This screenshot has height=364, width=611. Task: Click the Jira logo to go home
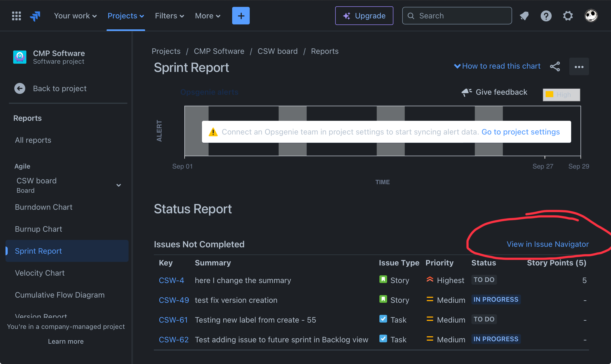coord(35,16)
